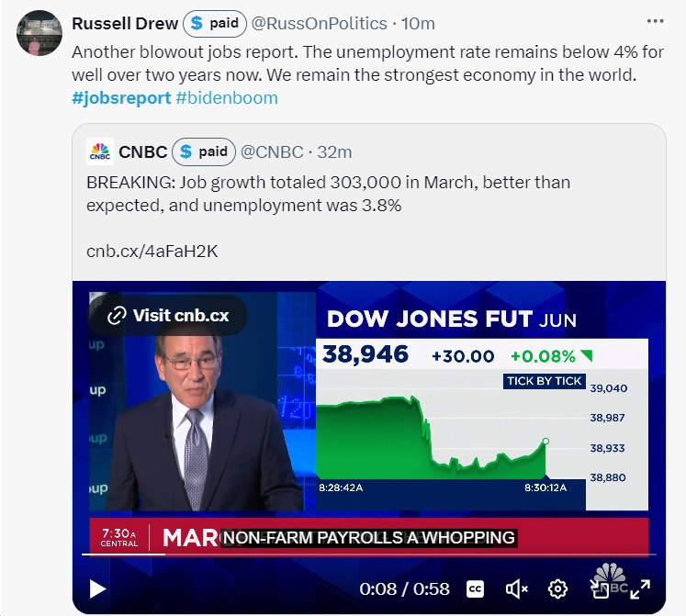Image resolution: width=686 pixels, height=616 pixels.
Task: Open video settings gear
Action: pyautogui.click(x=557, y=589)
